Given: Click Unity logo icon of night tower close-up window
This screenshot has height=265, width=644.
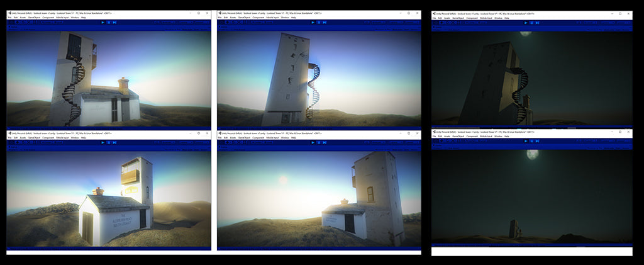Looking at the screenshot, I should tap(434, 13).
